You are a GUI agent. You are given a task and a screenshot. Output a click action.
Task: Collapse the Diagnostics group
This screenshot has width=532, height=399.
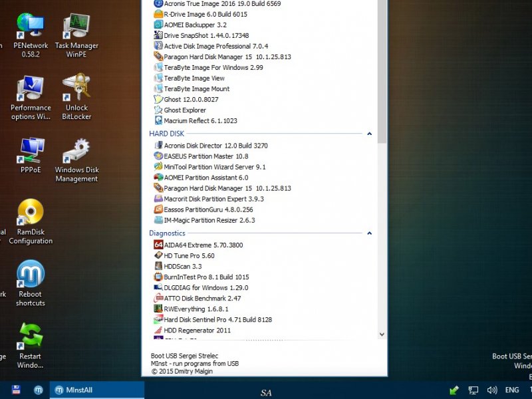pyautogui.click(x=370, y=233)
